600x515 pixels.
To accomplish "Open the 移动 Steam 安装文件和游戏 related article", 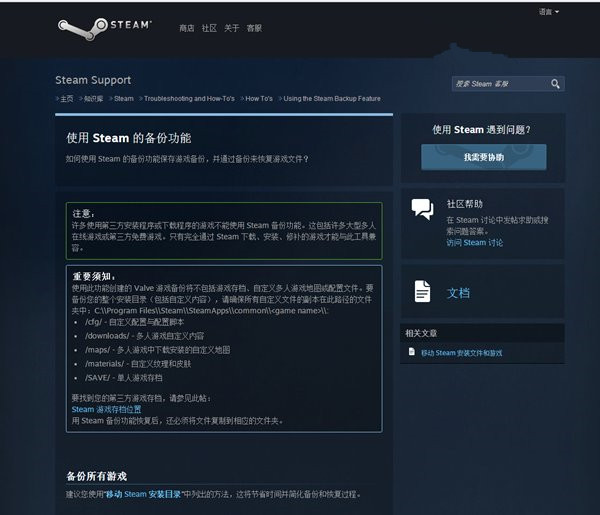I will tap(461, 353).
